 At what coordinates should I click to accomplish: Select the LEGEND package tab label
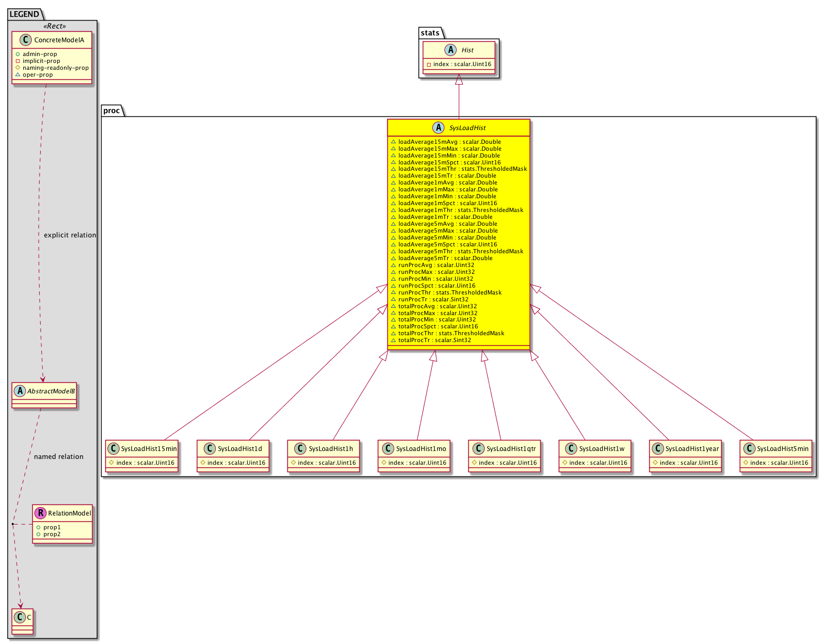(x=24, y=14)
